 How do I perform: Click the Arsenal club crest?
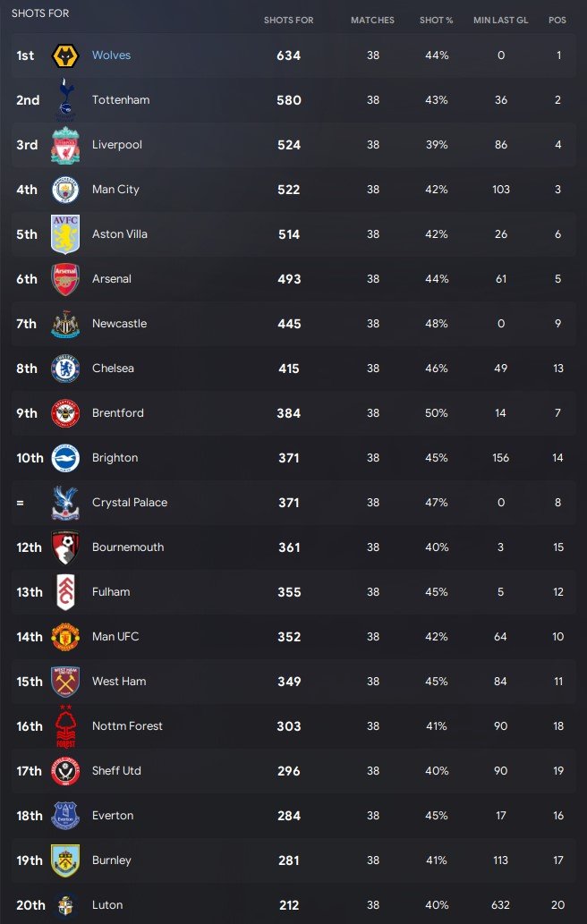point(65,279)
